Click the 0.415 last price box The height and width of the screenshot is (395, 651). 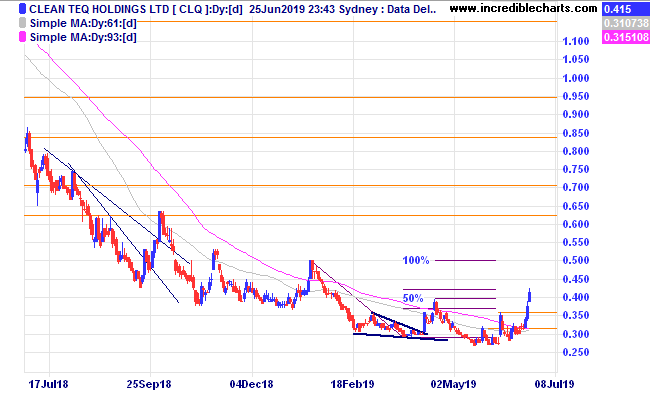(625, 9)
